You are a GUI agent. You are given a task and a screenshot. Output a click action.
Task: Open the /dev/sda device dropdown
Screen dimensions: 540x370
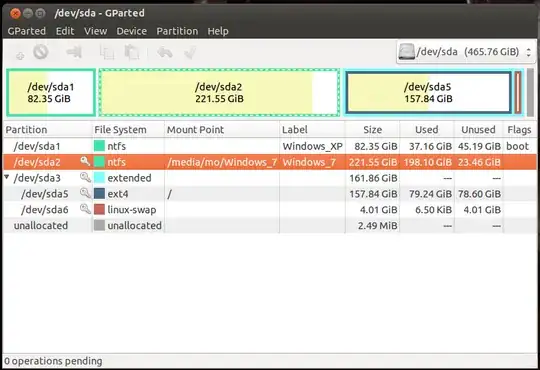(x=466, y=52)
